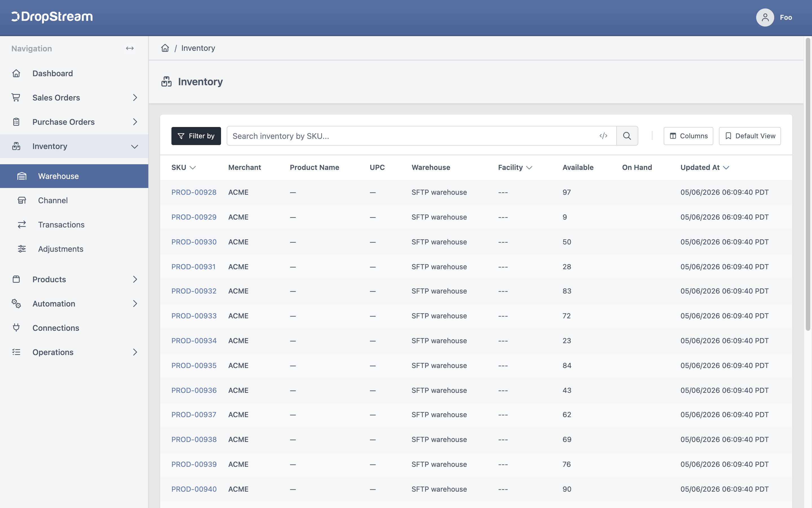812x508 pixels.
Task: Open SKU link PROD-00934
Action: (194, 341)
